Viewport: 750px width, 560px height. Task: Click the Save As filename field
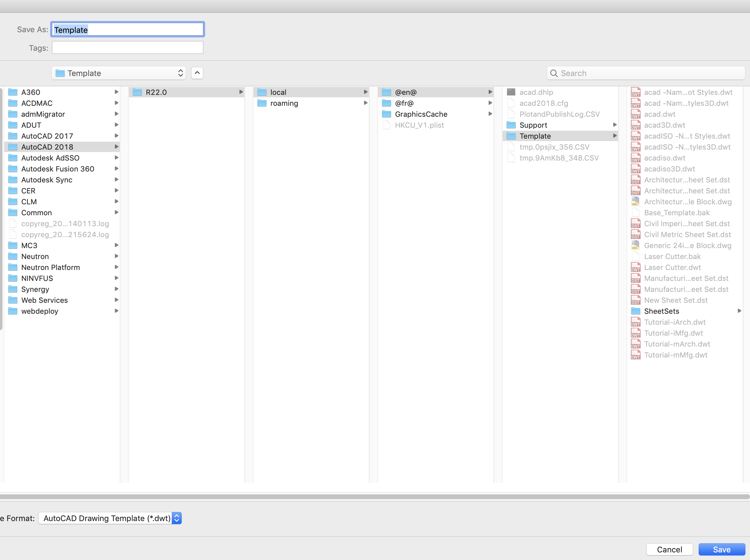(x=128, y=29)
